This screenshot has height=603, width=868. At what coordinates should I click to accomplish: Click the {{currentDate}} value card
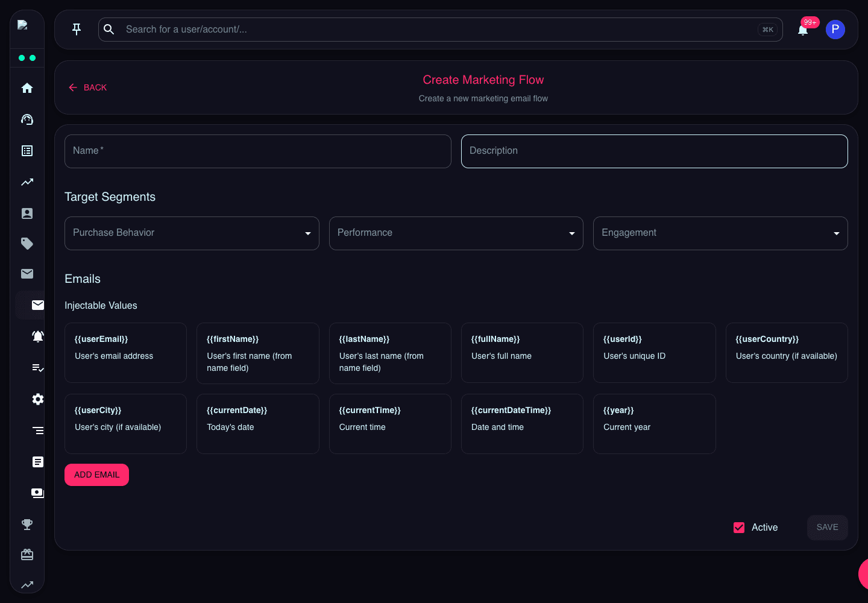[258, 424]
